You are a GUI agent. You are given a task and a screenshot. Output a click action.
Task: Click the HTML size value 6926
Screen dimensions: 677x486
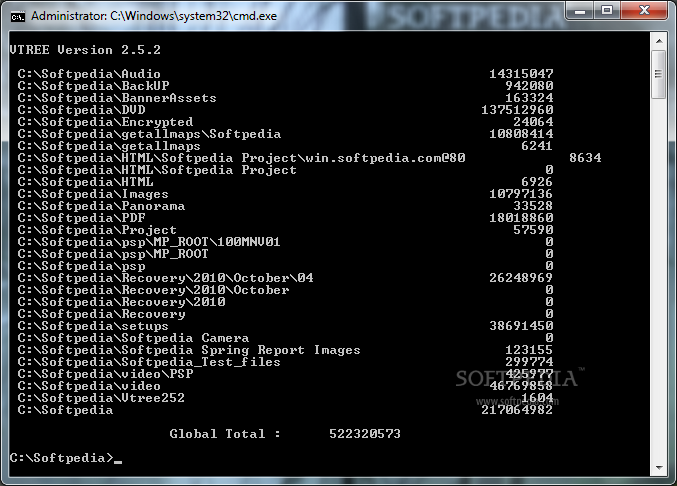tap(537, 182)
